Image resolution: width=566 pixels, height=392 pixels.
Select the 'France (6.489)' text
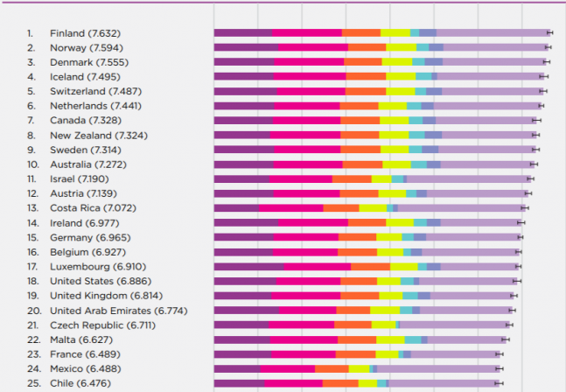(85, 354)
